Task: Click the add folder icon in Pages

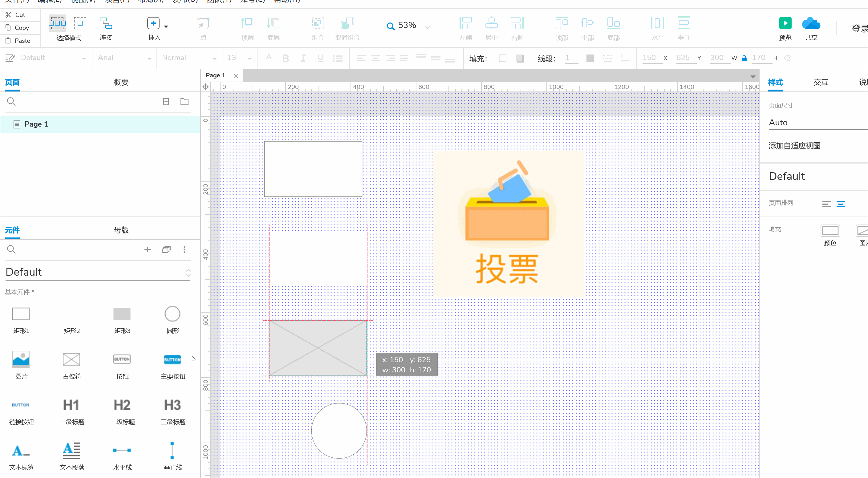Action: pyautogui.click(x=184, y=101)
